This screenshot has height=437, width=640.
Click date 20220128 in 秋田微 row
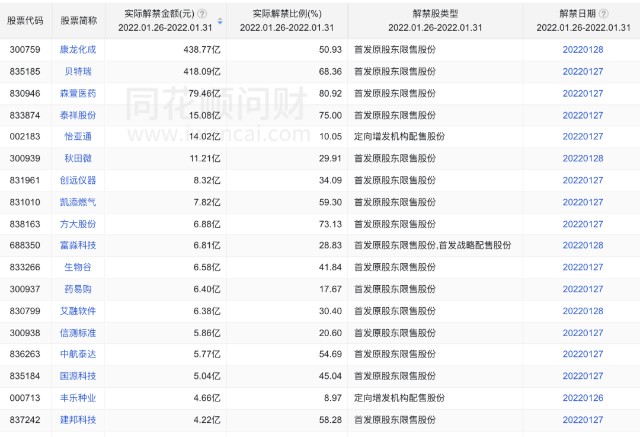tap(583, 158)
